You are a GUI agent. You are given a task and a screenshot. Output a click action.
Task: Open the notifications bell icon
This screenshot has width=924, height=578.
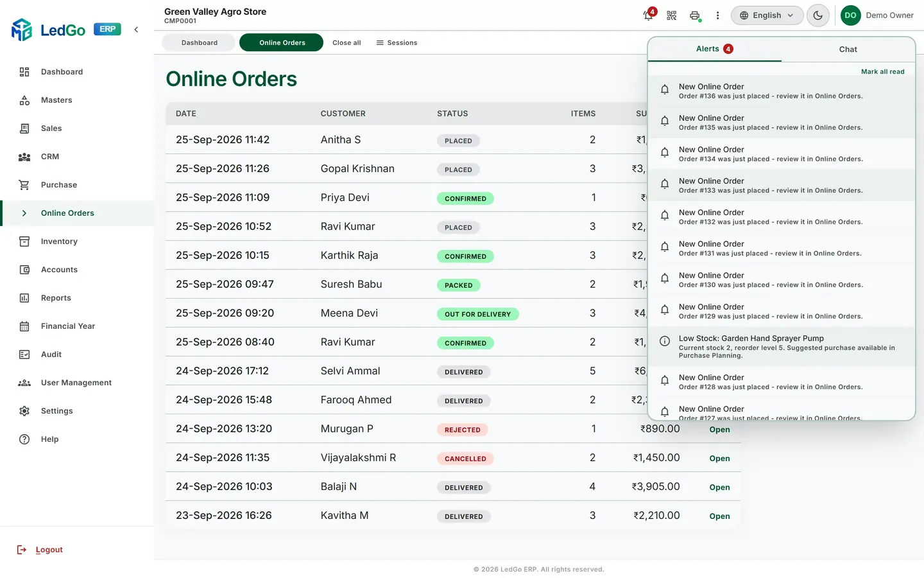pos(649,15)
